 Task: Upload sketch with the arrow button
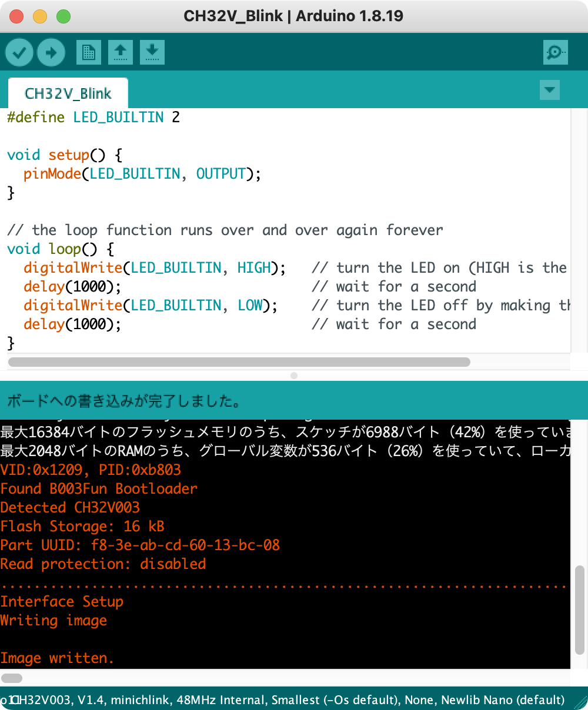51,53
